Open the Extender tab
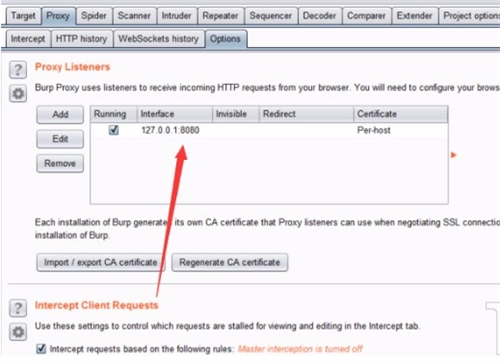Viewport: 500px width, 364px height. pyautogui.click(x=414, y=16)
